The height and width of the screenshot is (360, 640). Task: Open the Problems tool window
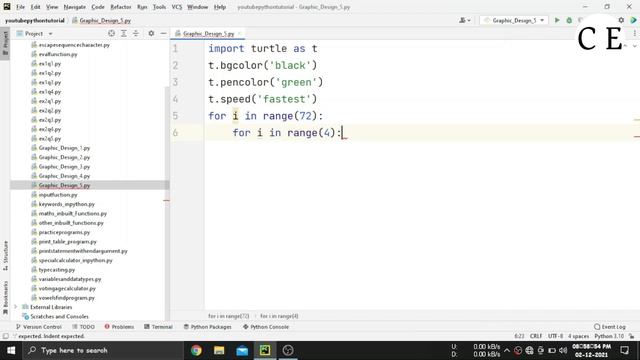coord(119,327)
